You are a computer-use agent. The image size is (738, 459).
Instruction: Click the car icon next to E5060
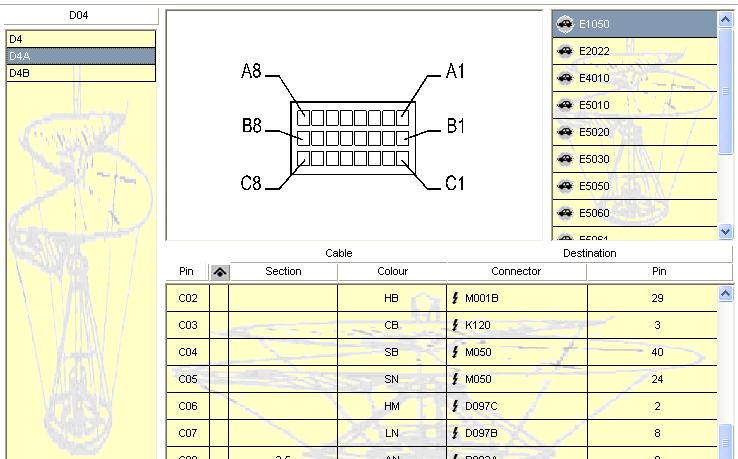click(x=564, y=213)
